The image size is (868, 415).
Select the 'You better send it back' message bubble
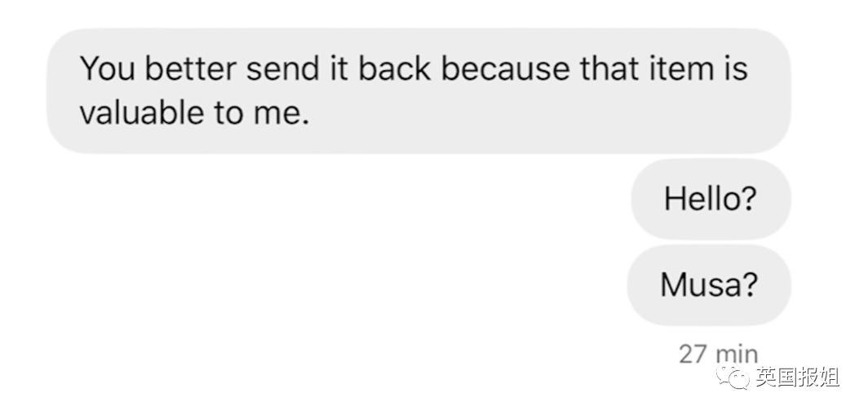click(x=418, y=91)
